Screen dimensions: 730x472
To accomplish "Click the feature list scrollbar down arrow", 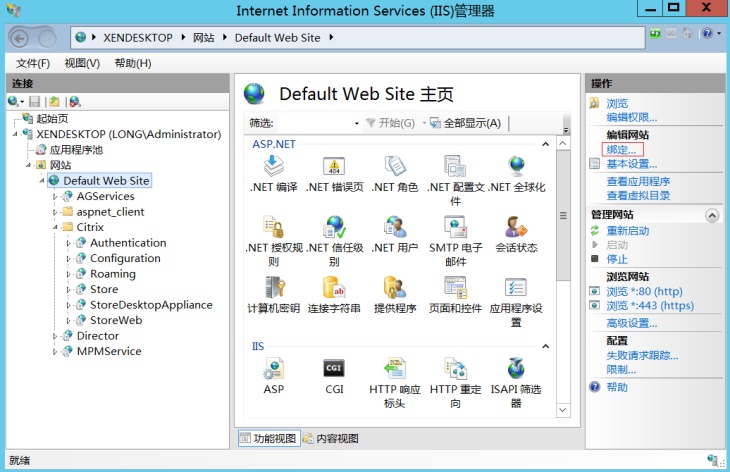I will tap(563, 410).
